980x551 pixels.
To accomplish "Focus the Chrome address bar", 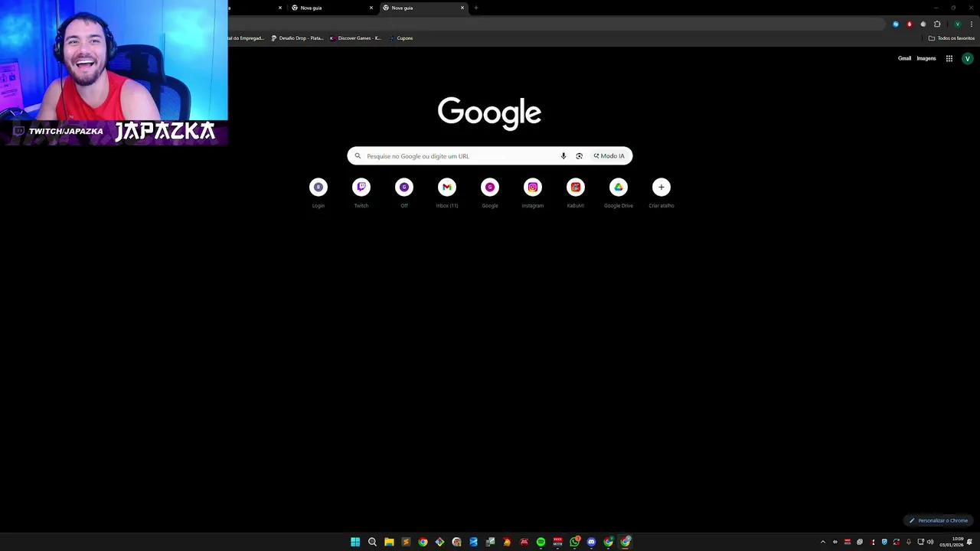I will 557,24.
